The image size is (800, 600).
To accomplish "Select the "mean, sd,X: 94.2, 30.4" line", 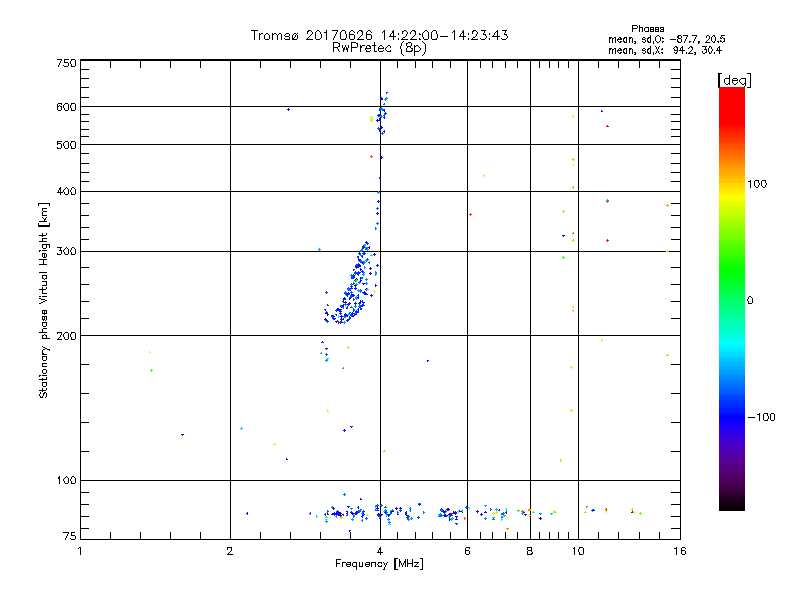I will coord(665,50).
